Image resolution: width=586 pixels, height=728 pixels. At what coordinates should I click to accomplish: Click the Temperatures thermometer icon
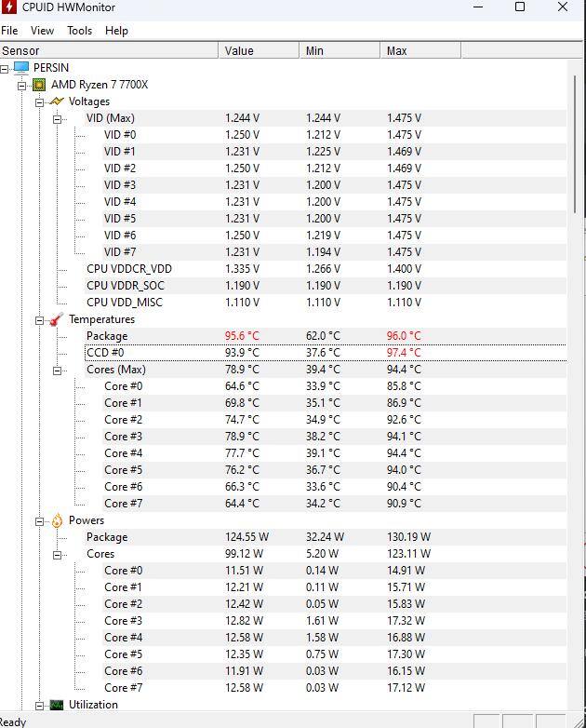pyautogui.click(x=57, y=319)
